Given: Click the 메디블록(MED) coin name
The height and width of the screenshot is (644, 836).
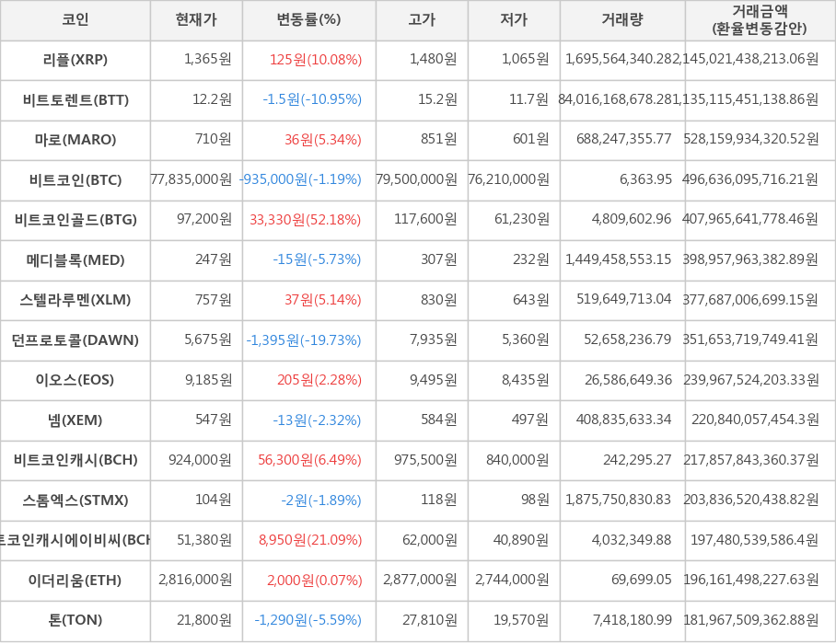Looking at the screenshot, I should click(75, 260).
